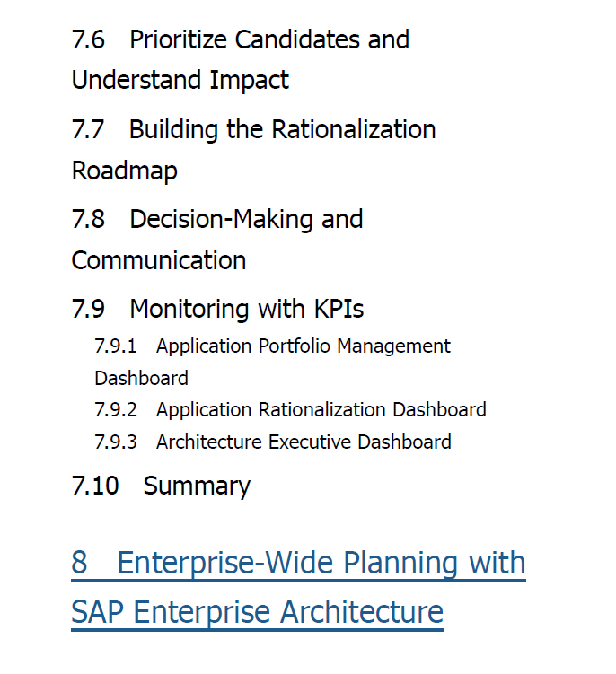Click the SAP Enterprise Architecture link line
Screen dimensions: 616x674
coord(257,612)
